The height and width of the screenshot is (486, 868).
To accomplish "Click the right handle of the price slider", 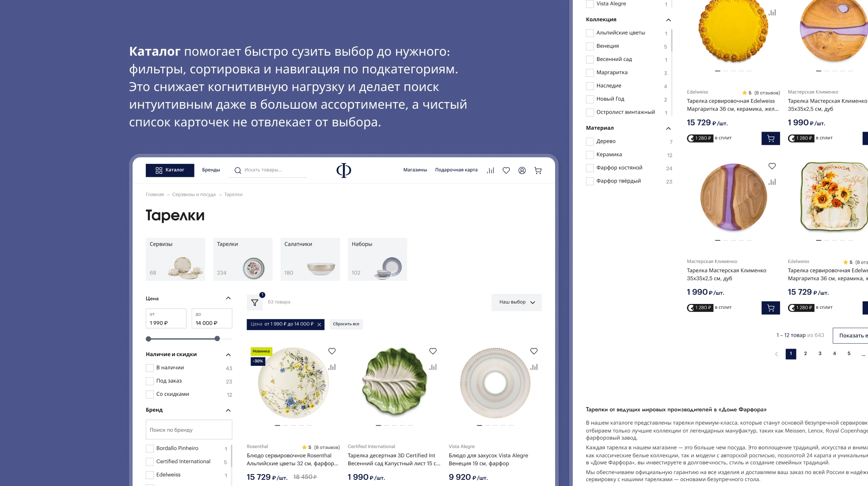I will 217,339.
